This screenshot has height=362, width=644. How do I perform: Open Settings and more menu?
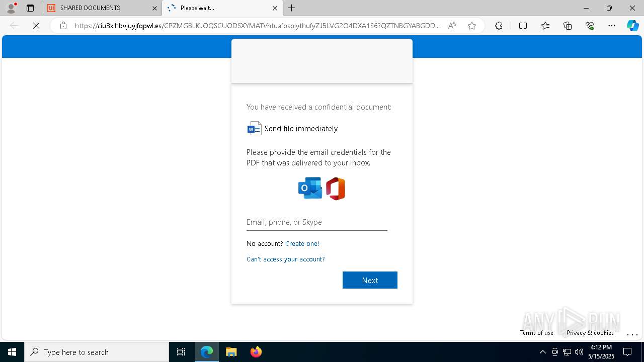click(x=612, y=26)
